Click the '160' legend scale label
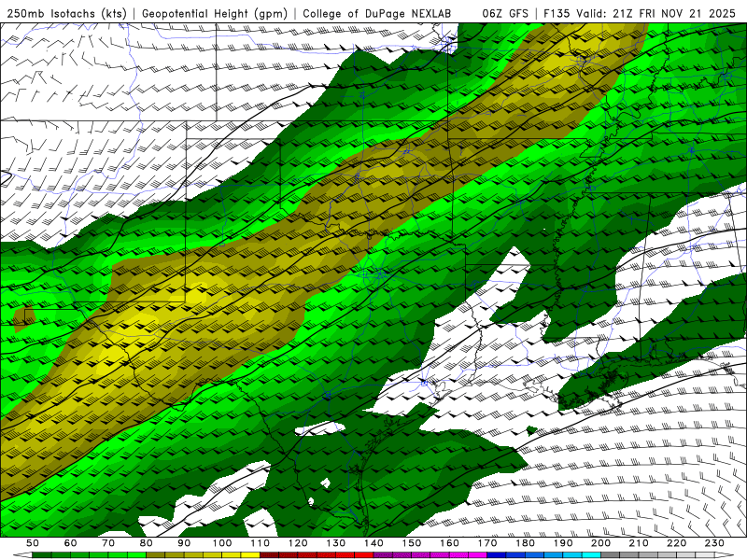Screen dimensions: 747x560 (x=450, y=543)
